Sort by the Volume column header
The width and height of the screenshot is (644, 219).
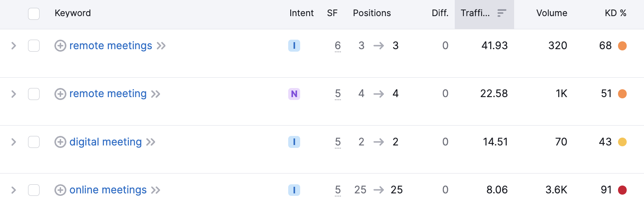[552, 13]
